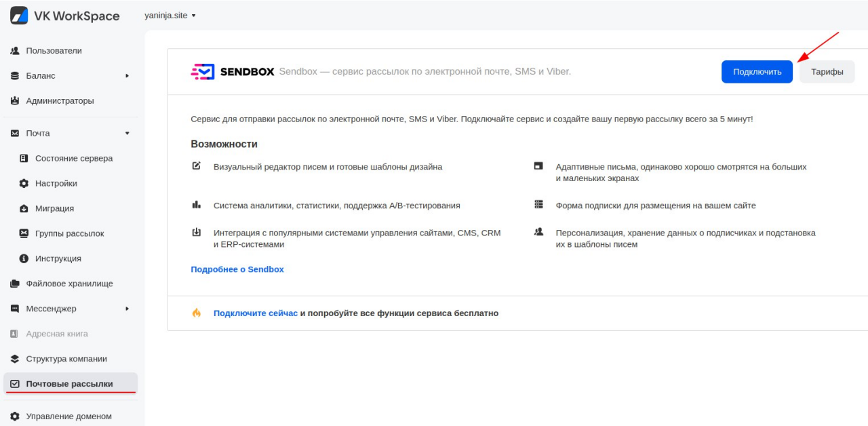
Task: Follow the Подробнее о Sendbox link
Action: pos(237,269)
